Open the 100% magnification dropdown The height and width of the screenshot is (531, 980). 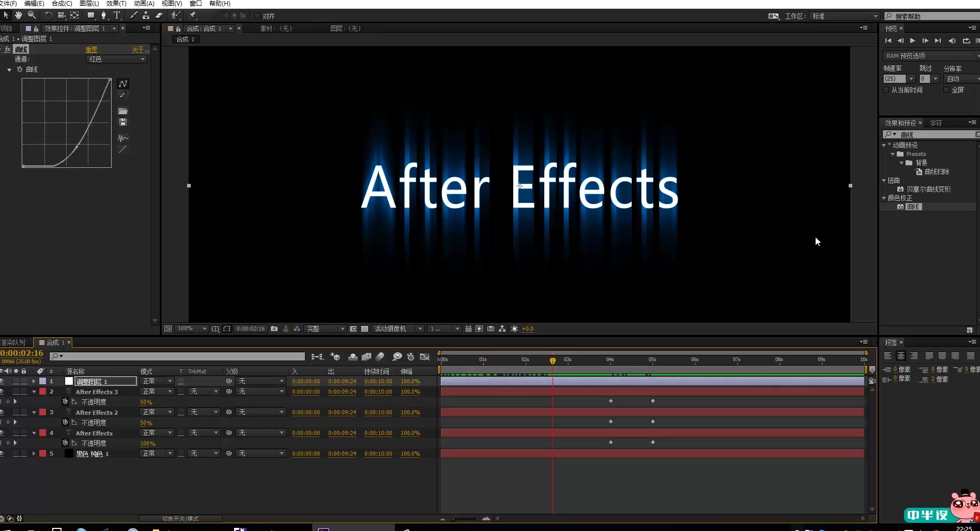(x=191, y=329)
